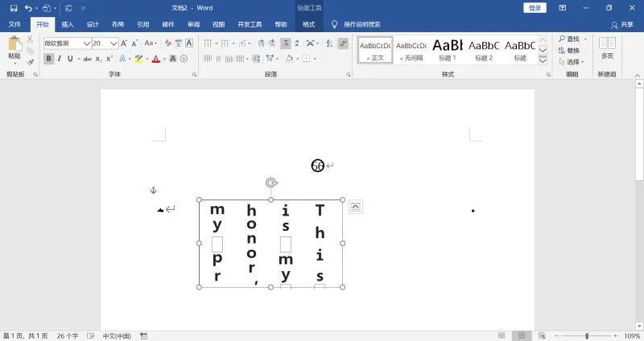Open the Change Case Aa dropdown

tap(151, 43)
